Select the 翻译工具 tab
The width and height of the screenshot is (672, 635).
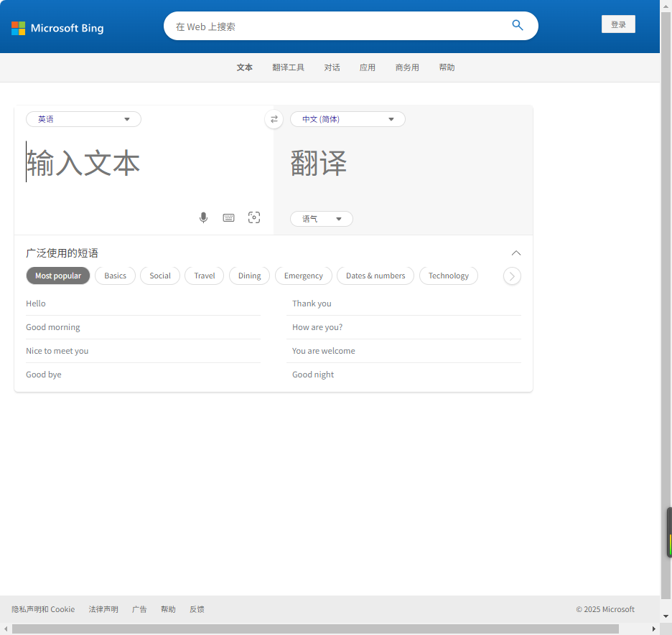[288, 67]
